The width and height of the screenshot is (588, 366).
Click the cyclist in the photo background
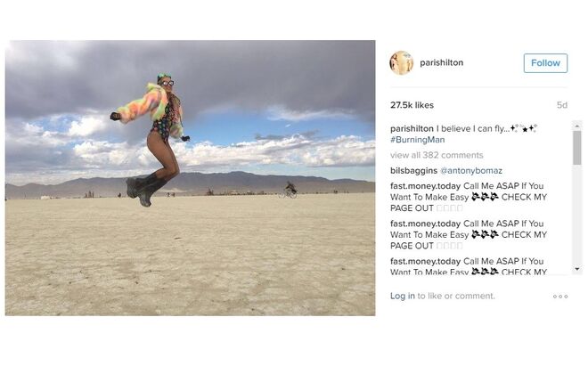pyautogui.click(x=290, y=190)
